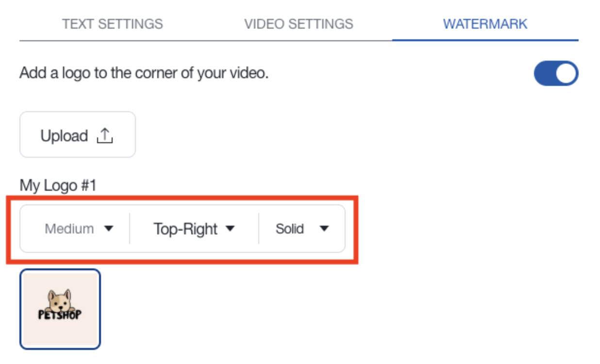The image size is (600, 364).
Task: Open the Top-Right position dropdown
Action: (x=194, y=229)
